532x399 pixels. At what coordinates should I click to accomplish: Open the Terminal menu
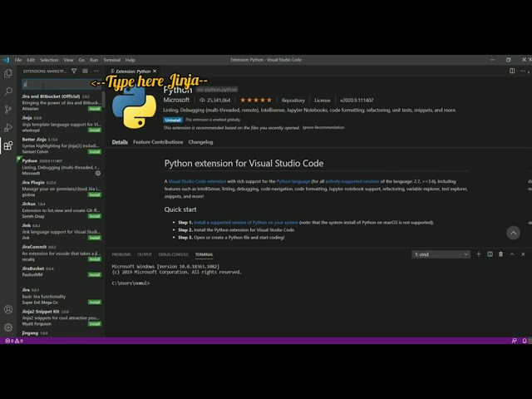tap(111, 60)
